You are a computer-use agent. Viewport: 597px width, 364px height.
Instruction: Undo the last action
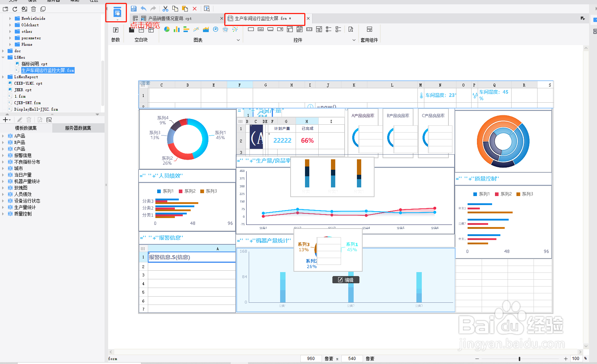pyautogui.click(x=143, y=9)
